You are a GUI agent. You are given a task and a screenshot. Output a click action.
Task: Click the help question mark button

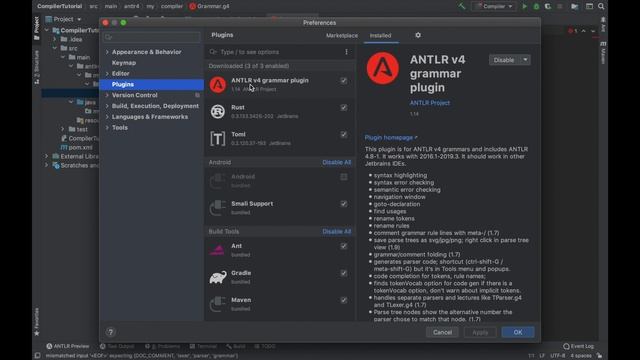pos(111,332)
